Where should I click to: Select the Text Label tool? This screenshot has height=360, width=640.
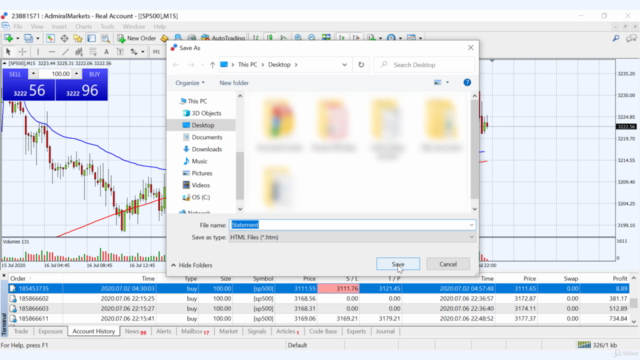tap(120, 52)
